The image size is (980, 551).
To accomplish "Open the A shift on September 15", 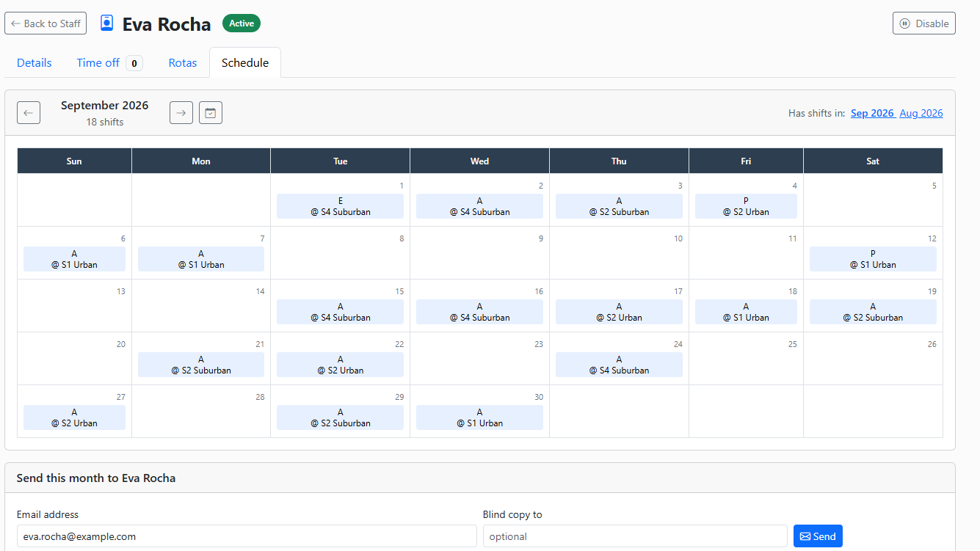I will point(341,312).
